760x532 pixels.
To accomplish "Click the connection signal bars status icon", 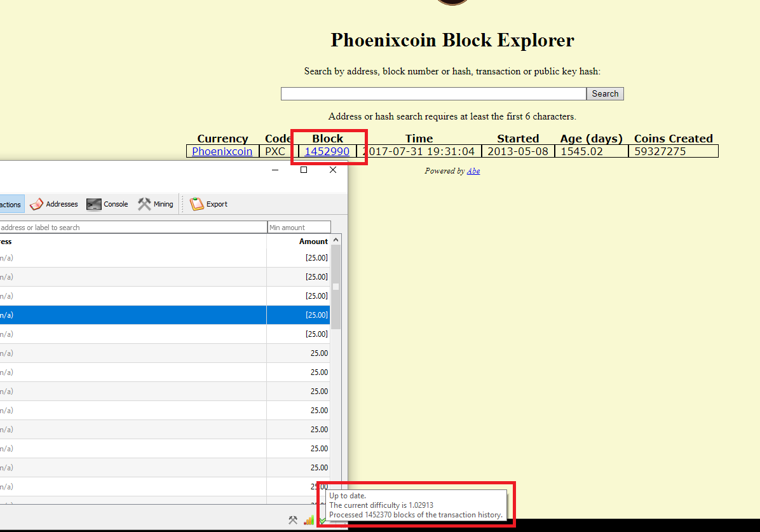I will [309, 521].
